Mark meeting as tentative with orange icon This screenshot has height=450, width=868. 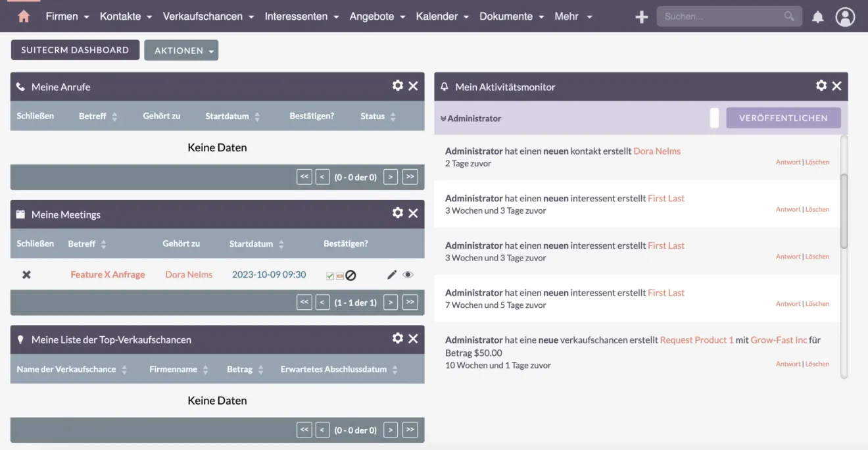339,274
